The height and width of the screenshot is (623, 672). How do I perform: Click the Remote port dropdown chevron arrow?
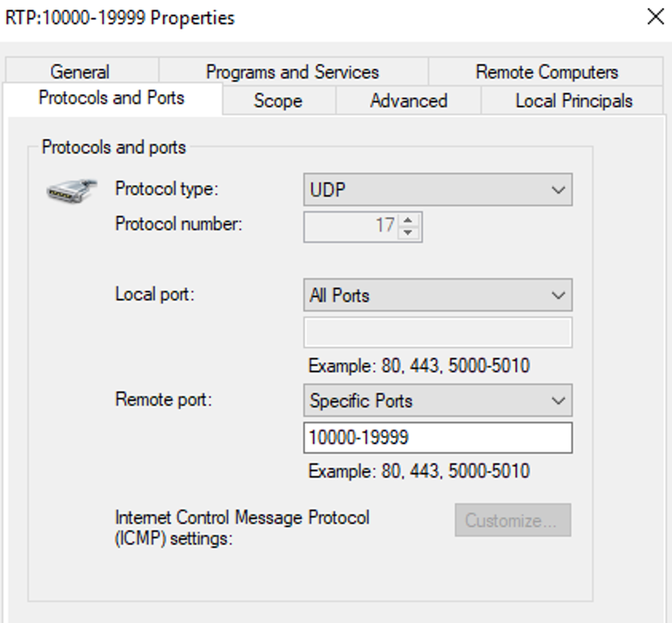[x=558, y=400]
